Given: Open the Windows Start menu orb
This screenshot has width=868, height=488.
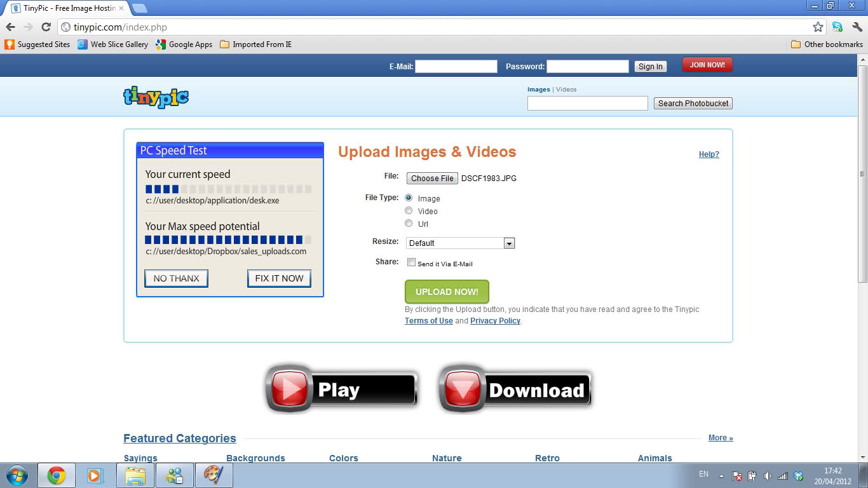Looking at the screenshot, I should [17, 475].
